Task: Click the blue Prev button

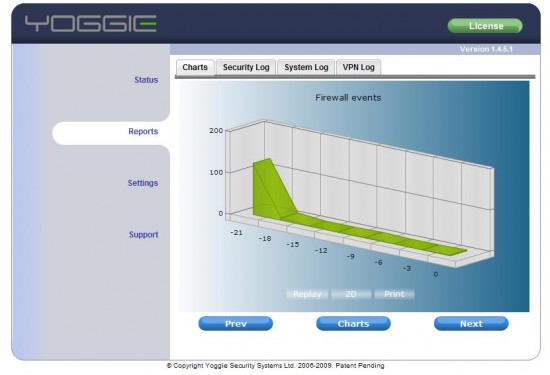Action: click(236, 323)
